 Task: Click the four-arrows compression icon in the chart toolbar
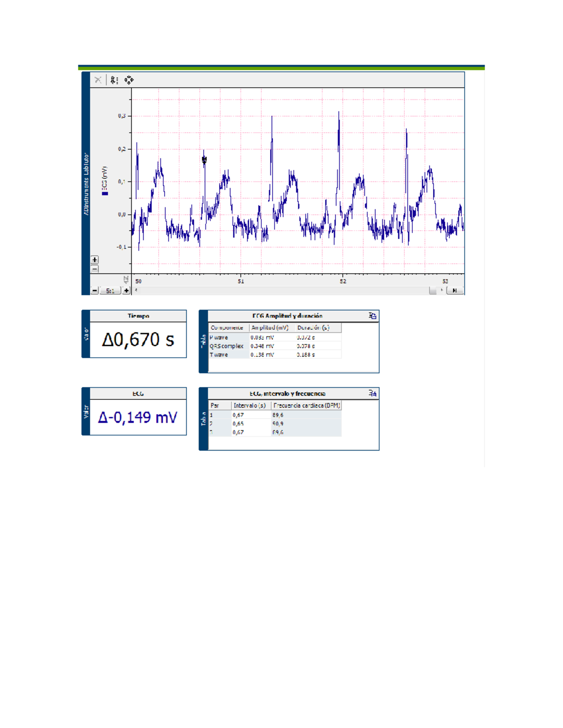129,80
